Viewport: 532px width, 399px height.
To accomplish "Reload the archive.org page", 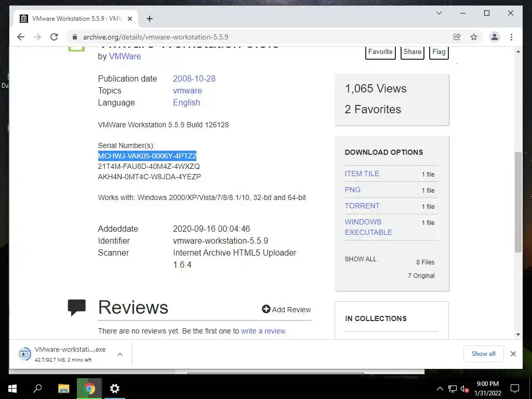I will [x=54, y=37].
